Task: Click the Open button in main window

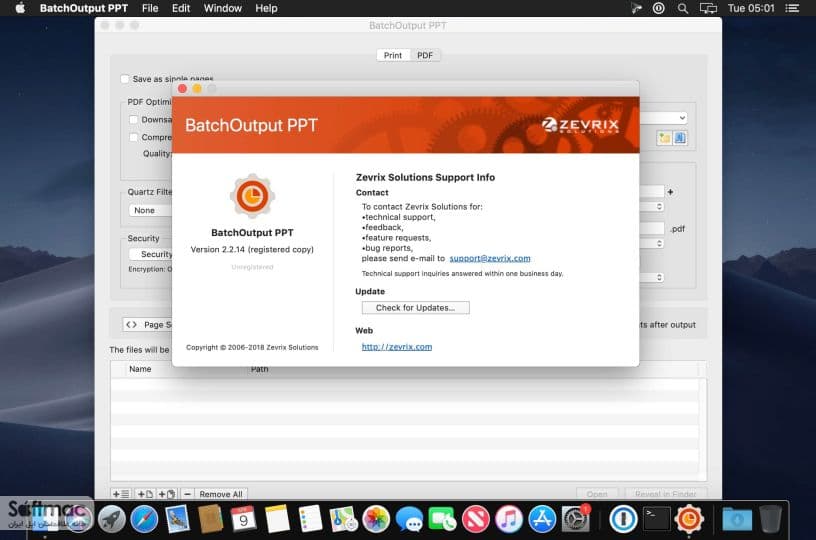Action: [597, 494]
